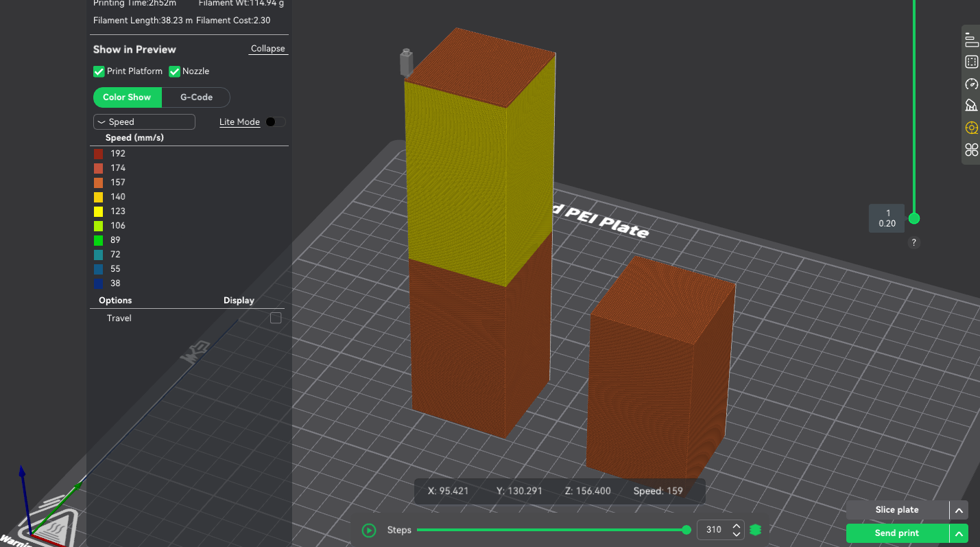The image size is (980, 547).
Task: Switch to the G-Code tab
Action: [196, 97]
